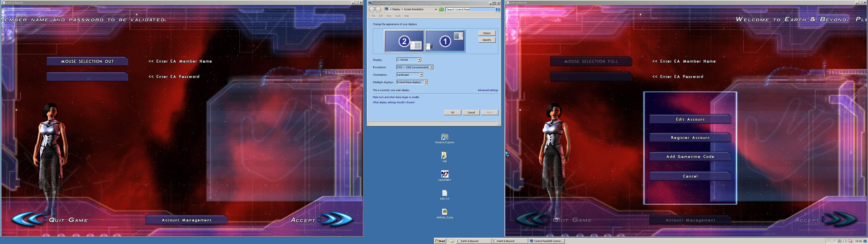The height and width of the screenshot is (244, 868).
Task: Click the Explorer quick launch icon on taskbar
Action: click(x=452, y=241)
